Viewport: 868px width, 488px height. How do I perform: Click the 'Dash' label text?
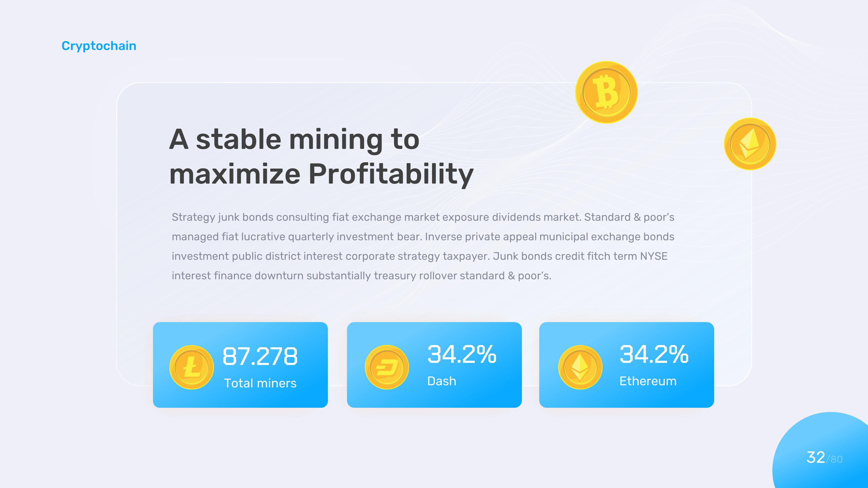441,381
